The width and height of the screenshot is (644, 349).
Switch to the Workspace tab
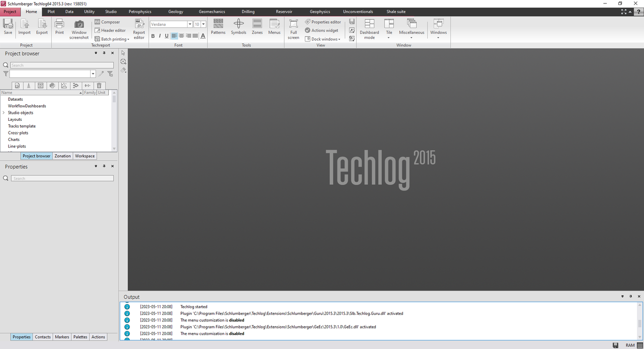(85, 156)
